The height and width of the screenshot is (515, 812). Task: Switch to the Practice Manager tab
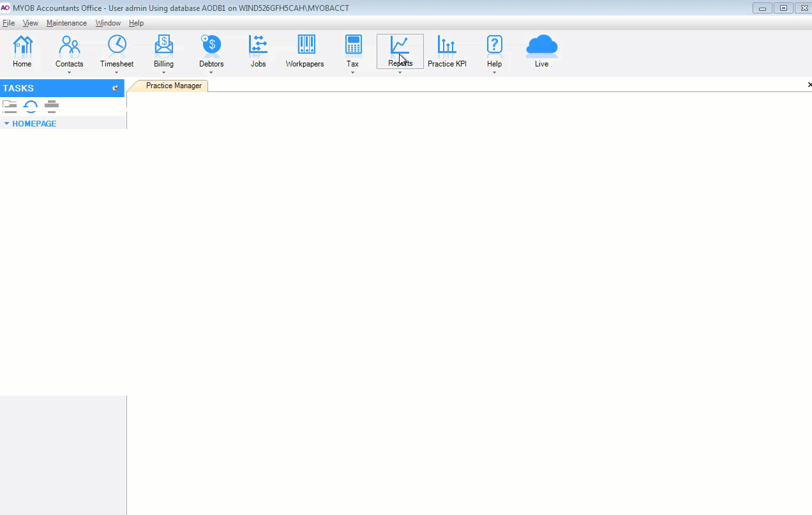(174, 86)
